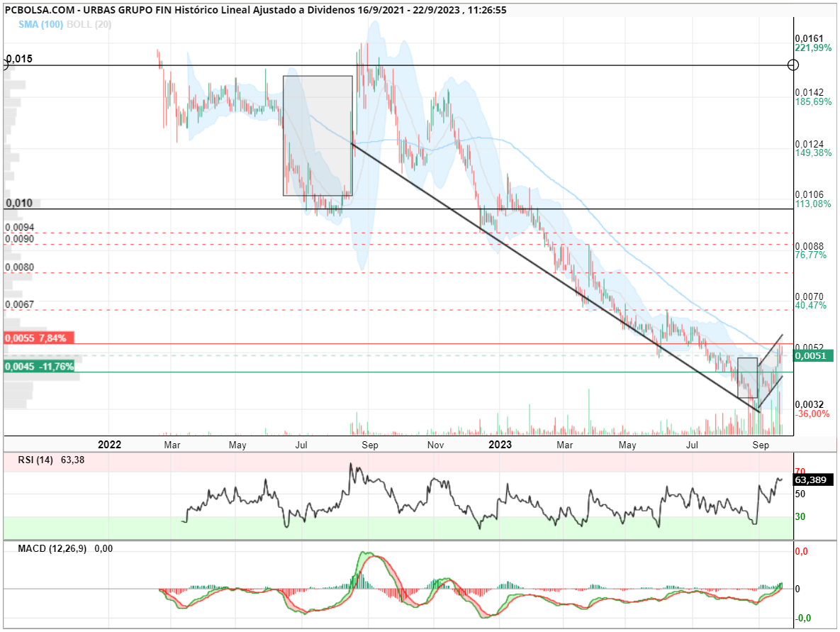Click the 0,0124 price axis value
Image resolution: width=840 pixels, height=632 pixels.
coord(809,144)
